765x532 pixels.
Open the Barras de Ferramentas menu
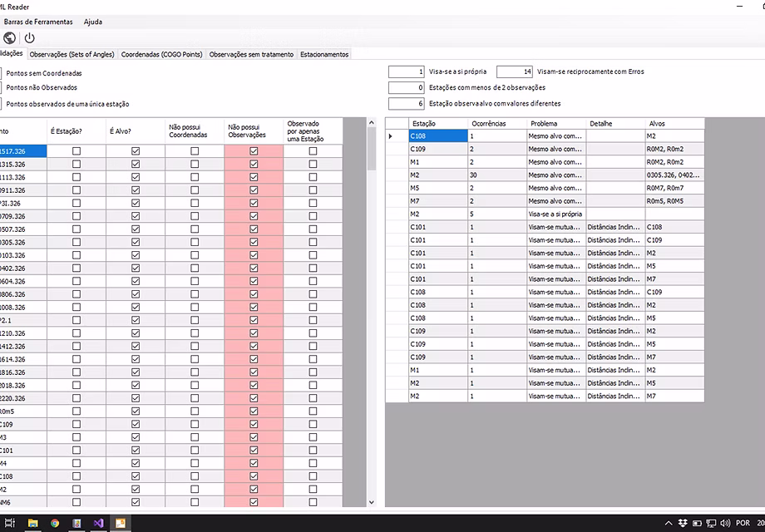coord(38,21)
